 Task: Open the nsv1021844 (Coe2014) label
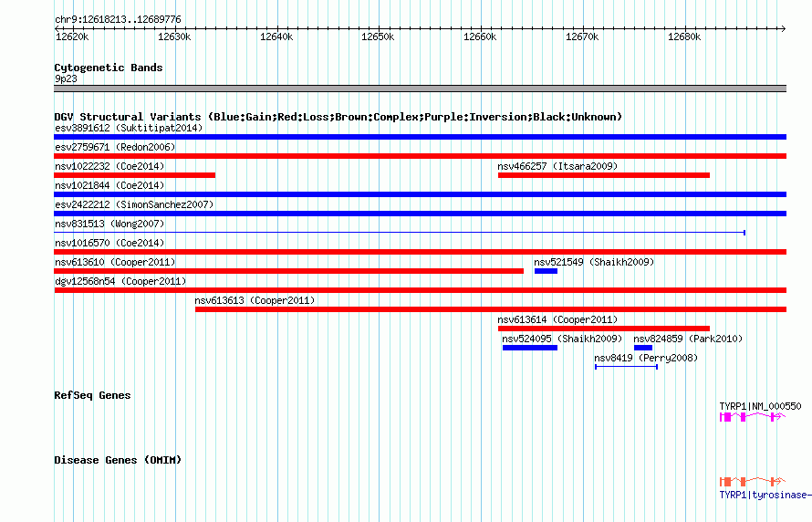[x=109, y=185]
